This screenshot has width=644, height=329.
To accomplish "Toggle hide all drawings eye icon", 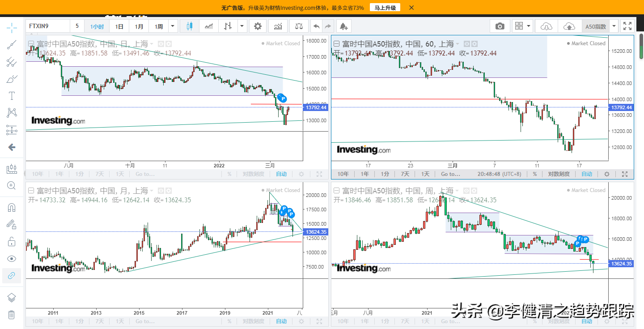I will (12, 259).
